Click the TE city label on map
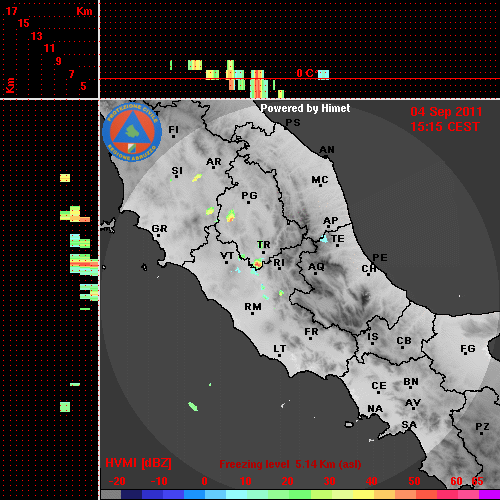This screenshot has width=500, height=500. (x=337, y=239)
